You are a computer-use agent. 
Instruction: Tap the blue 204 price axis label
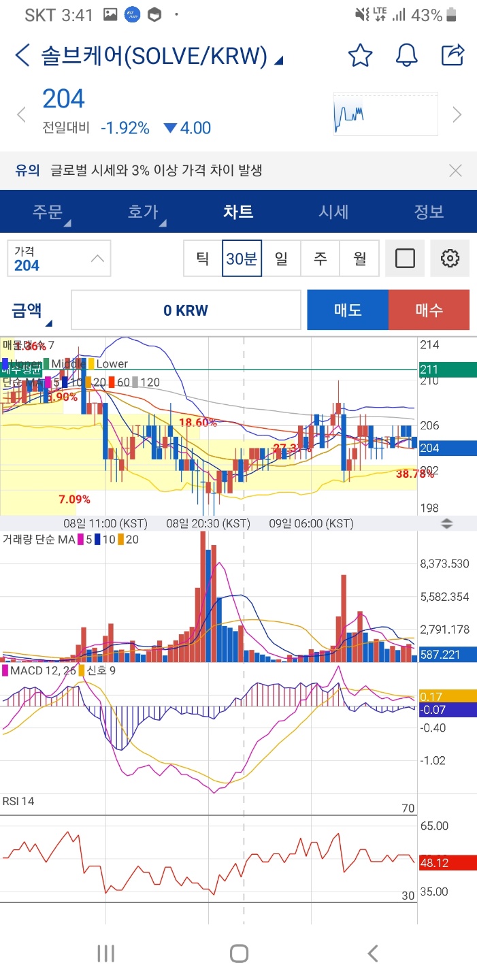click(446, 448)
